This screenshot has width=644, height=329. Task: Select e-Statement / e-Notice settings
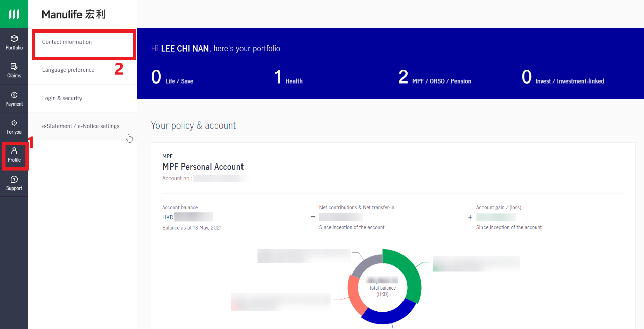(x=83, y=126)
